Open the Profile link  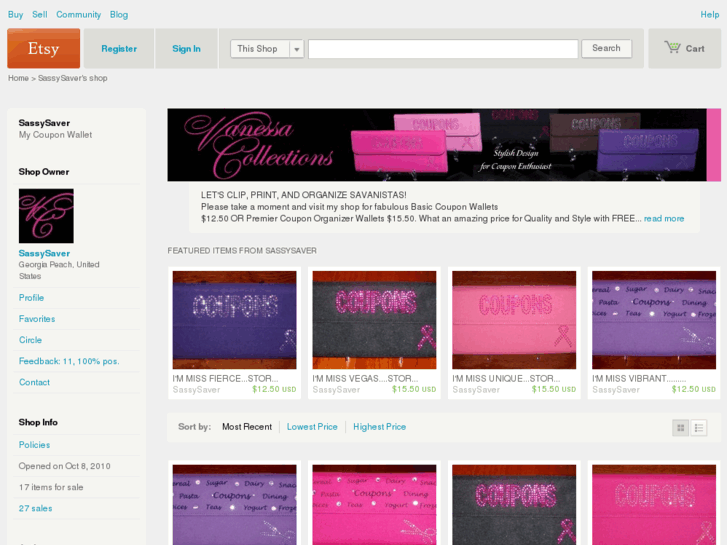pyautogui.click(x=31, y=298)
